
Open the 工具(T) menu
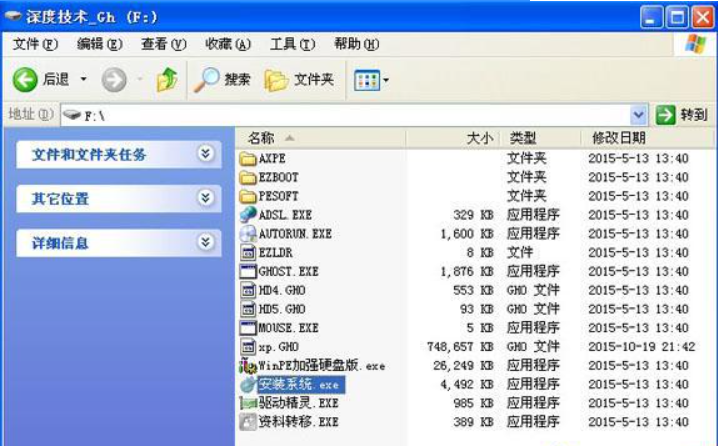click(292, 44)
